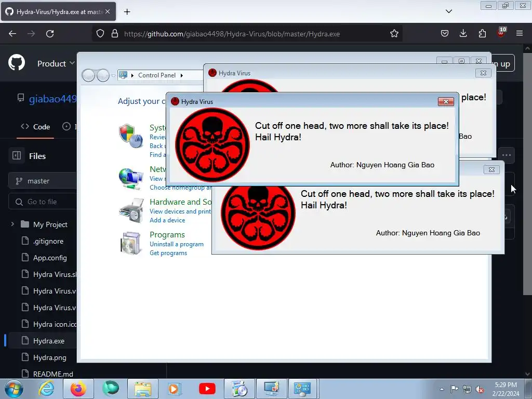The image size is (532, 399).
Task: Click the site padlock icon
Action: pyautogui.click(x=115, y=34)
